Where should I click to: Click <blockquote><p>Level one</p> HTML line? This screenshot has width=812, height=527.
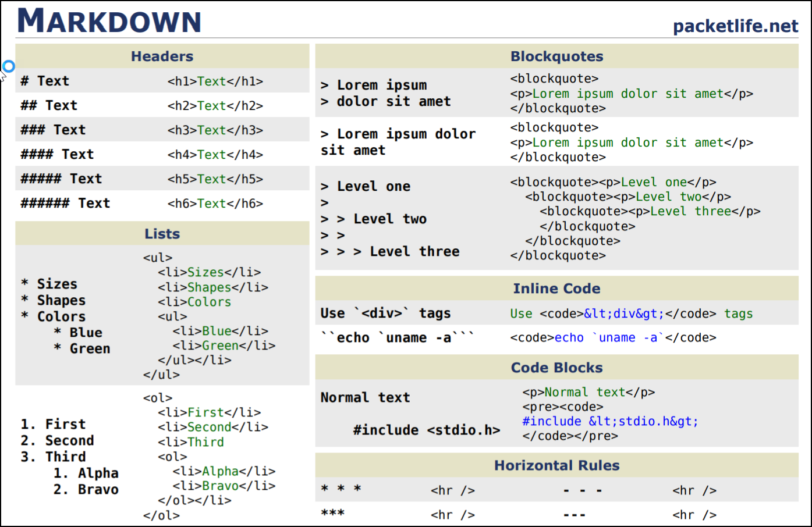(x=613, y=182)
